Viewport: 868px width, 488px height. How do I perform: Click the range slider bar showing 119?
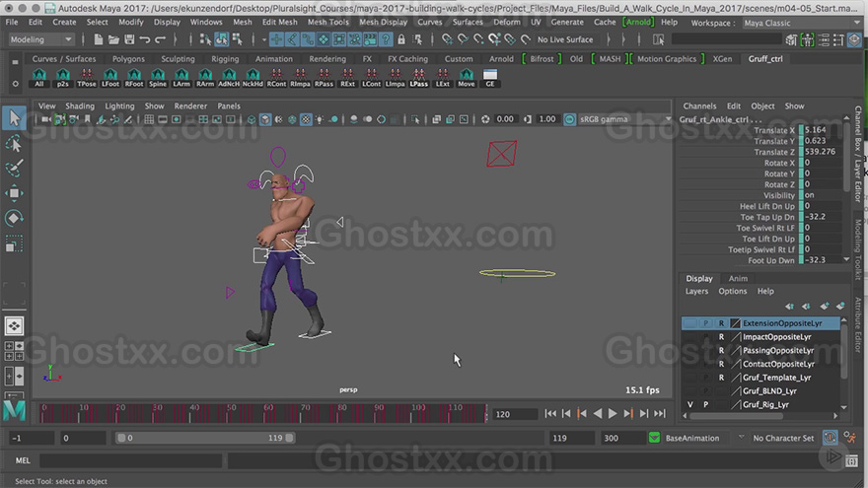click(205, 438)
